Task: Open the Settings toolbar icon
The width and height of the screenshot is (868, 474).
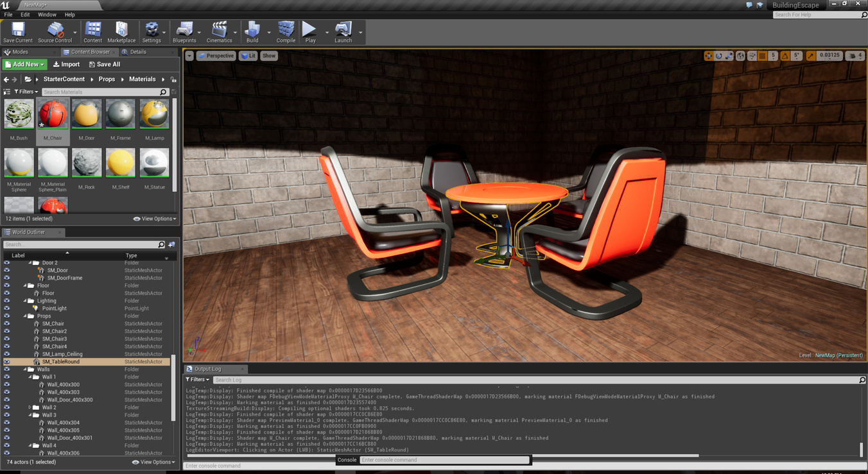Action: [152, 32]
